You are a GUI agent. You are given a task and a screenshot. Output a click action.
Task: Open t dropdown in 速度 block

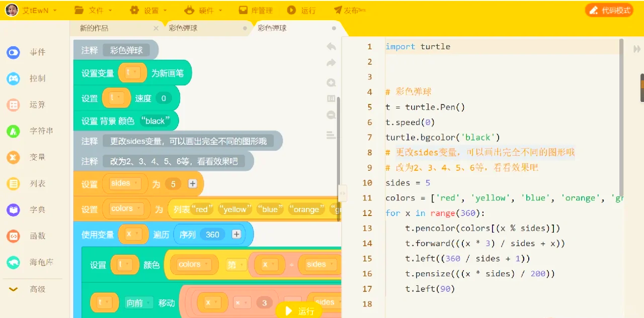click(x=116, y=97)
